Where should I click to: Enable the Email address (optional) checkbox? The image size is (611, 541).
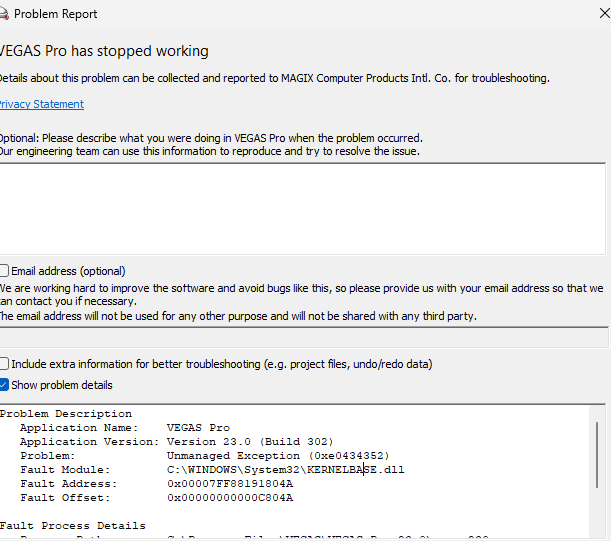pyautogui.click(x=4, y=270)
